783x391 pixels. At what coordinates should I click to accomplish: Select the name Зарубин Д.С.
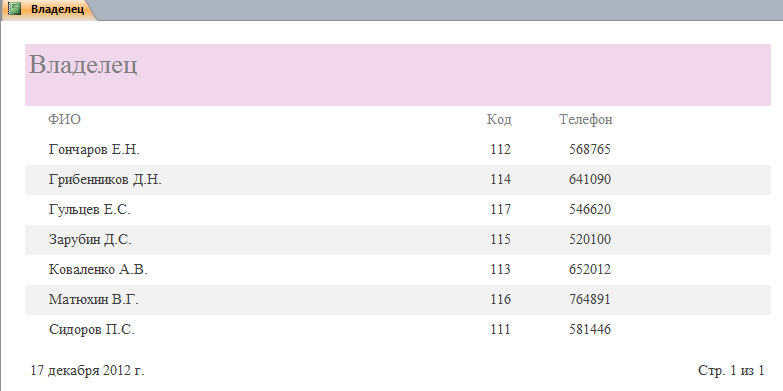tap(90, 239)
